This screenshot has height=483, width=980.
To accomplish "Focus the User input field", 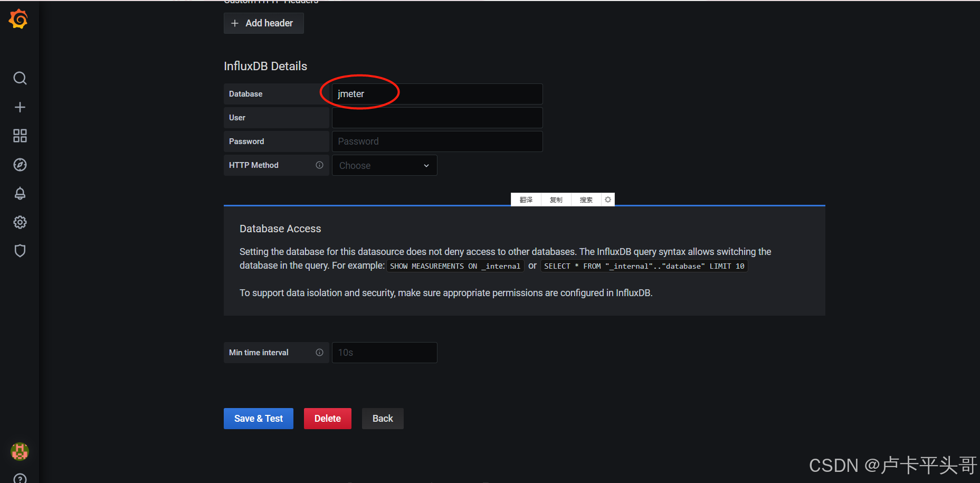I will [437, 118].
